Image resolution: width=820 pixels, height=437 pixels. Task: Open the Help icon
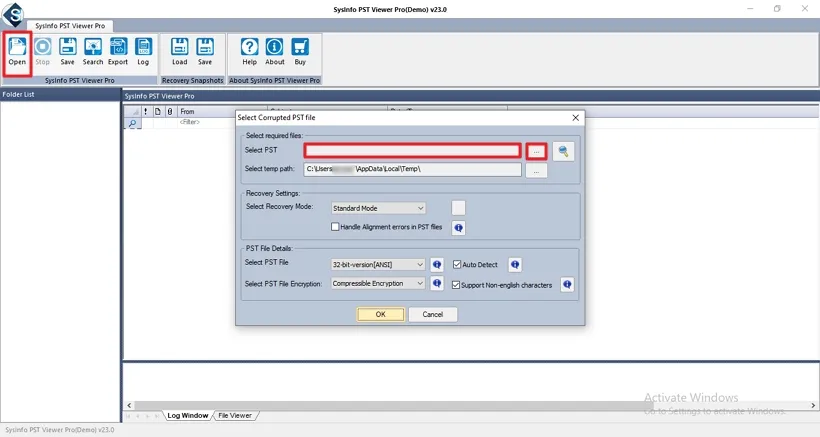point(249,50)
